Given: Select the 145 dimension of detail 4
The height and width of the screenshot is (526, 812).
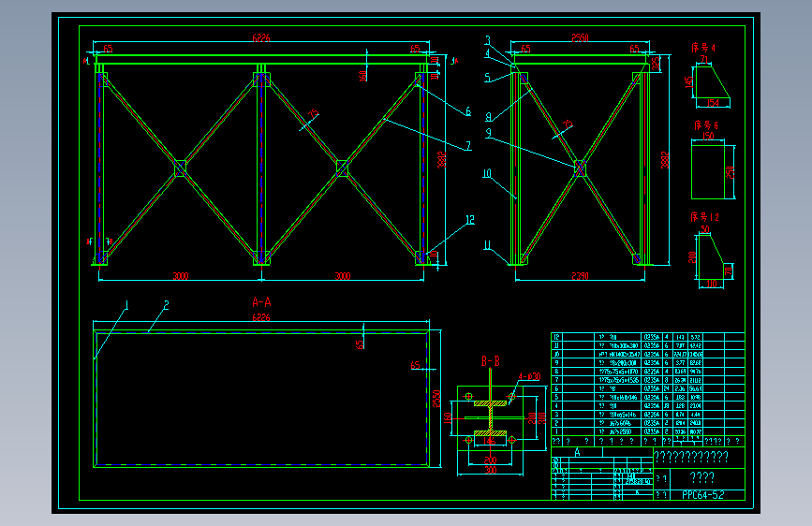Looking at the screenshot, I should click(x=688, y=81).
